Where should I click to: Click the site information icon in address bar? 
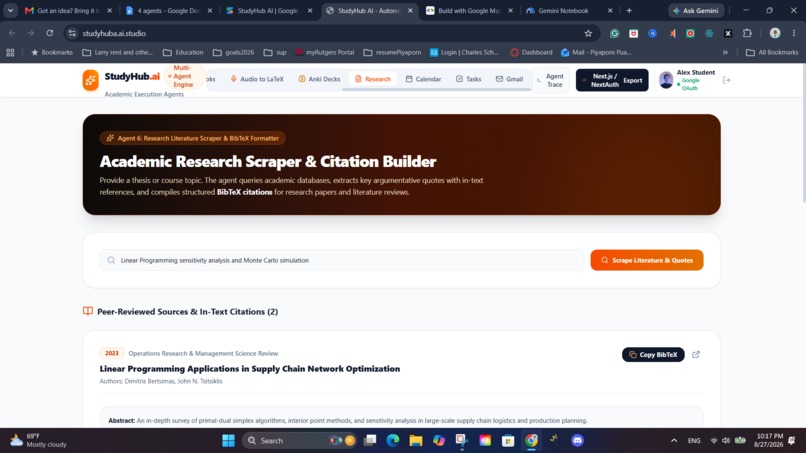click(72, 33)
